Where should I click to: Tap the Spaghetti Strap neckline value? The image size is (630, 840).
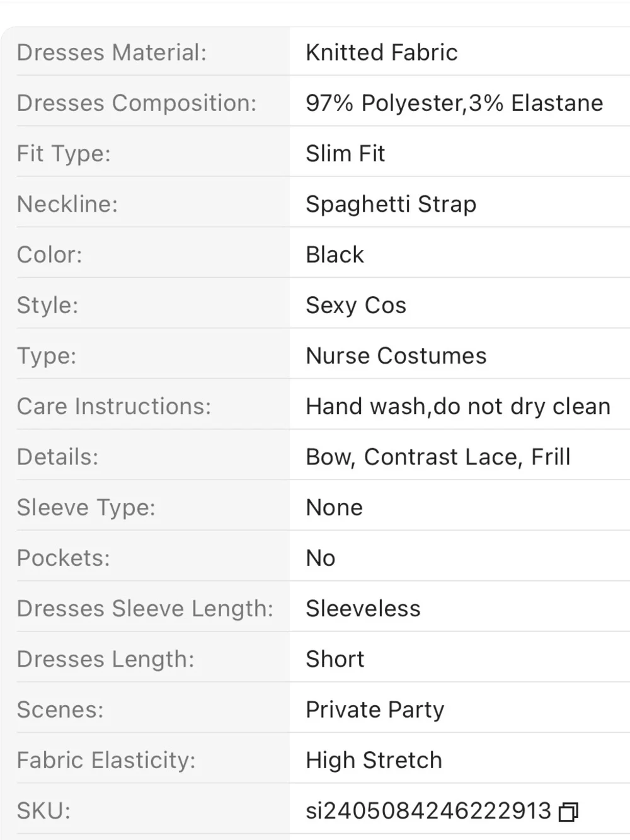click(391, 204)
